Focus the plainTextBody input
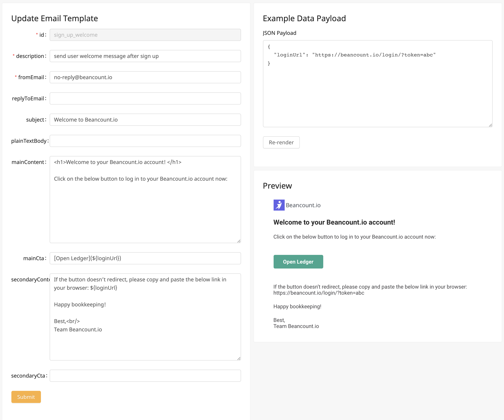The width and height of the screenshot is (504, 420). (145, 141)
